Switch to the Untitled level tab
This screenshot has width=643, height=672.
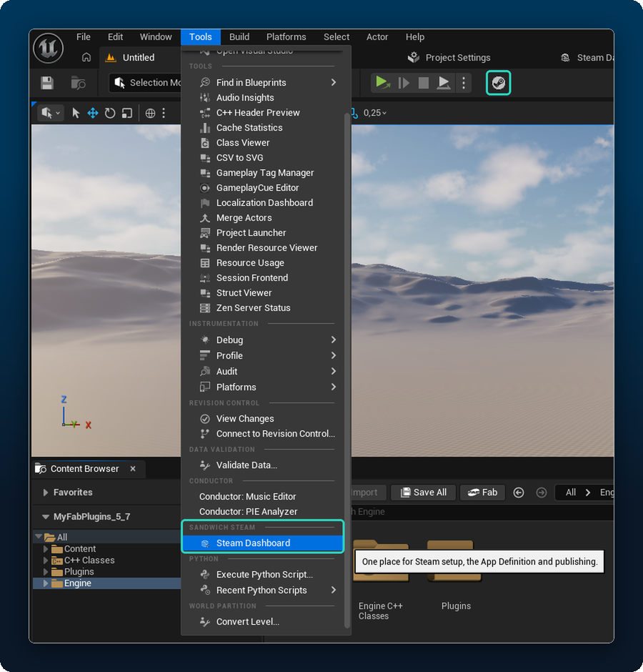tap(139, 57)
